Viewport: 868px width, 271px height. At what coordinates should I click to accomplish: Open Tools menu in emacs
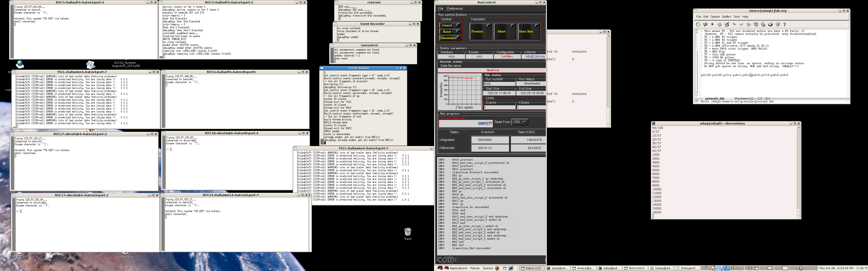coord(737,17)
